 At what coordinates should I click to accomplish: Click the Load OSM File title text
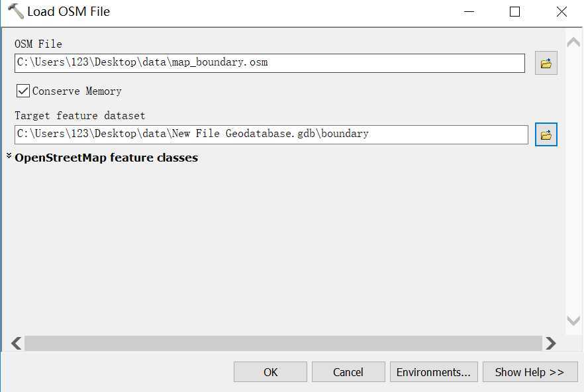69,11
